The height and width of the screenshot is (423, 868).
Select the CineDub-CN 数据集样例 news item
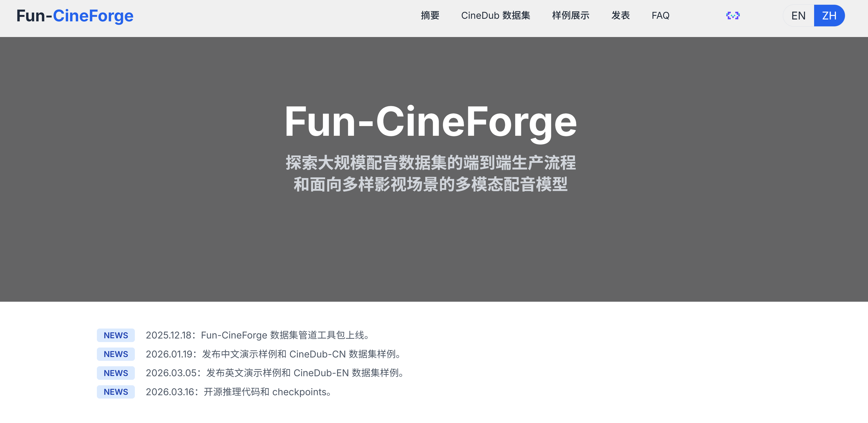click(x=274, y=354)
